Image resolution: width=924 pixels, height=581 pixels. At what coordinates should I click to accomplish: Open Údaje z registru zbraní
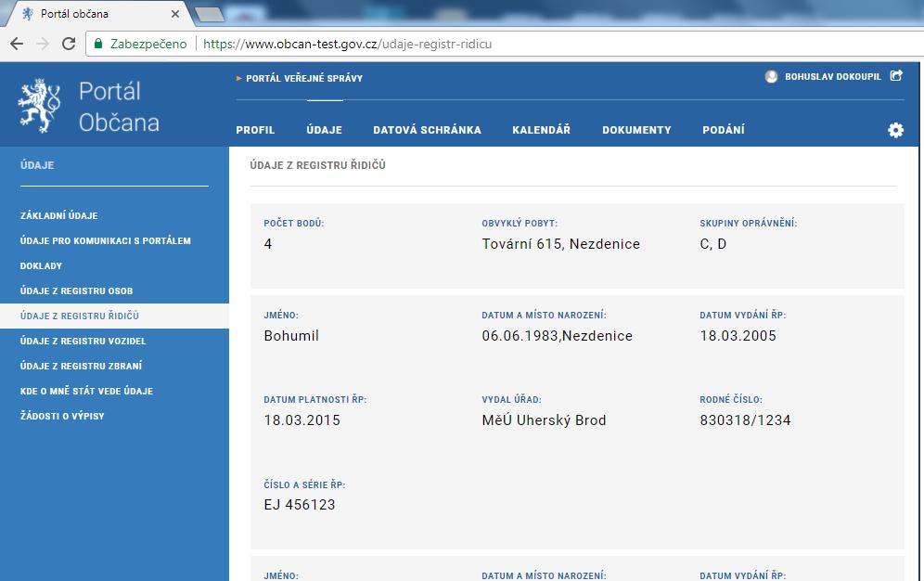click(81, 366)
